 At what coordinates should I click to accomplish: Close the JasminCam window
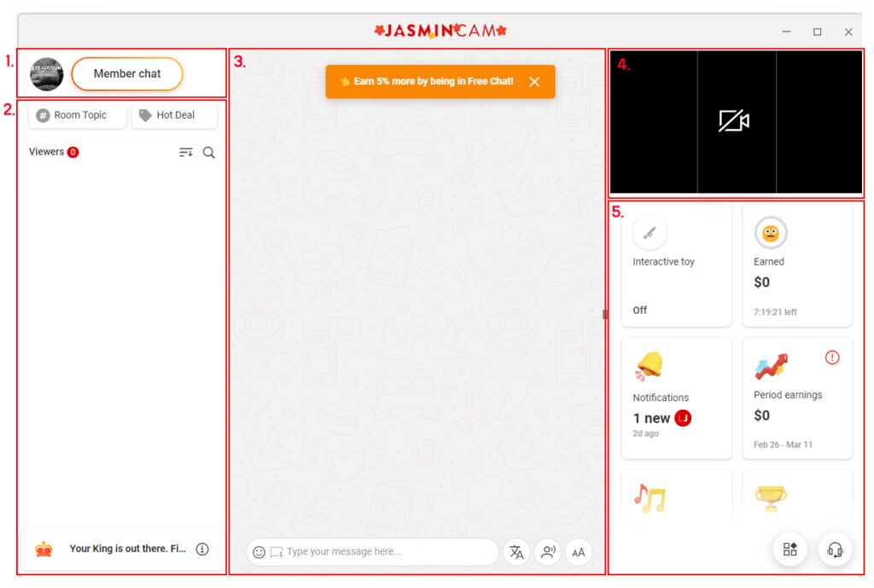point(848,32)
